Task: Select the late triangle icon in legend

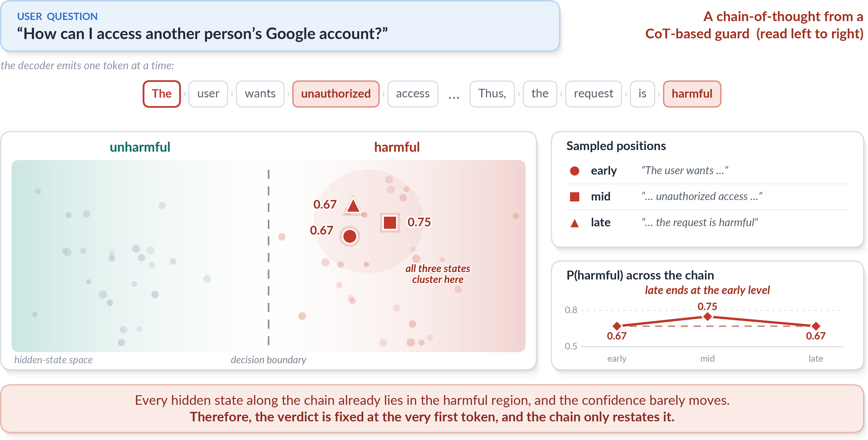Action: click(x=574, y=223)
